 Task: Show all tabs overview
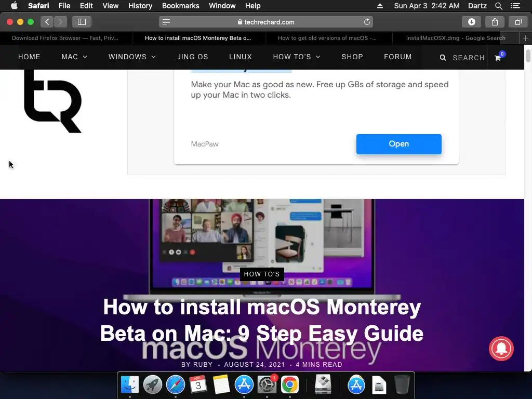coord(518,22)
